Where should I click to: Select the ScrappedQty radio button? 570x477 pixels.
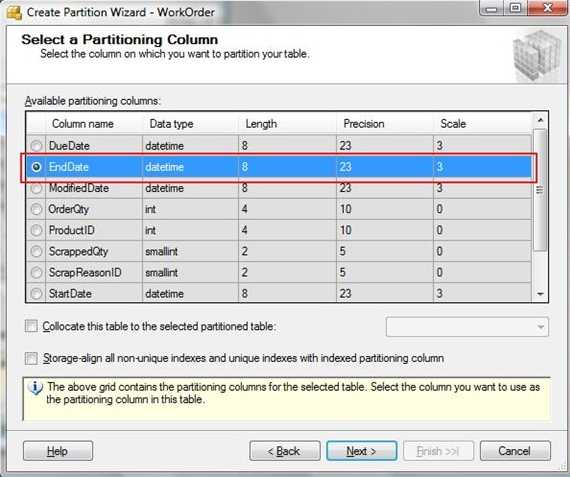[36, 251]
